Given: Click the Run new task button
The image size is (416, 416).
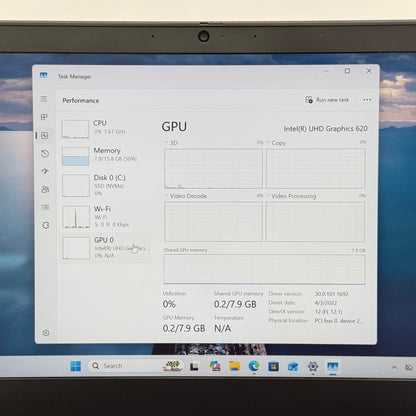Looking at the screenshot, I should pyautogui.click(x=327, y=100).
